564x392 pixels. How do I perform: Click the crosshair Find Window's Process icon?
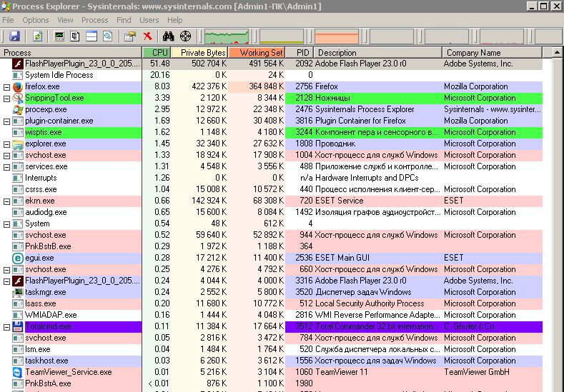(x=186, y=36)
